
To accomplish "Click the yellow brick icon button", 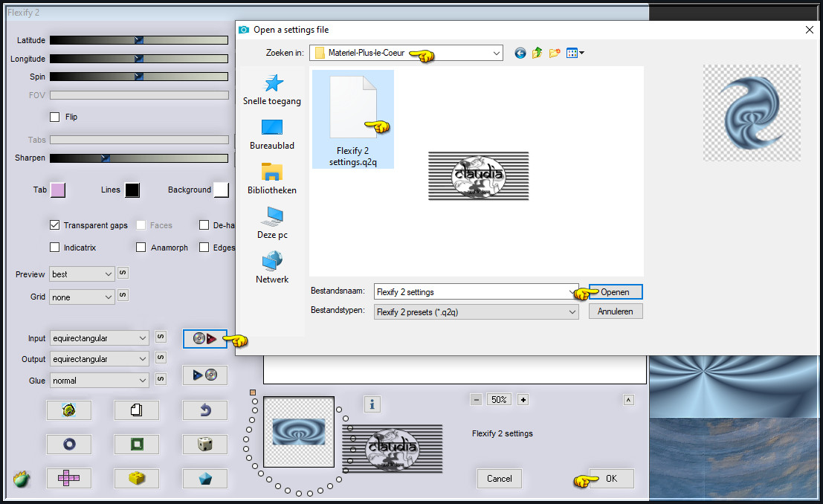I will point(137,478).
